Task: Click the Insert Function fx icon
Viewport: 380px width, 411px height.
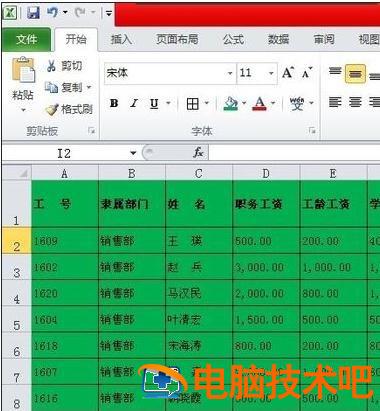Action: (x=198, y=153)
